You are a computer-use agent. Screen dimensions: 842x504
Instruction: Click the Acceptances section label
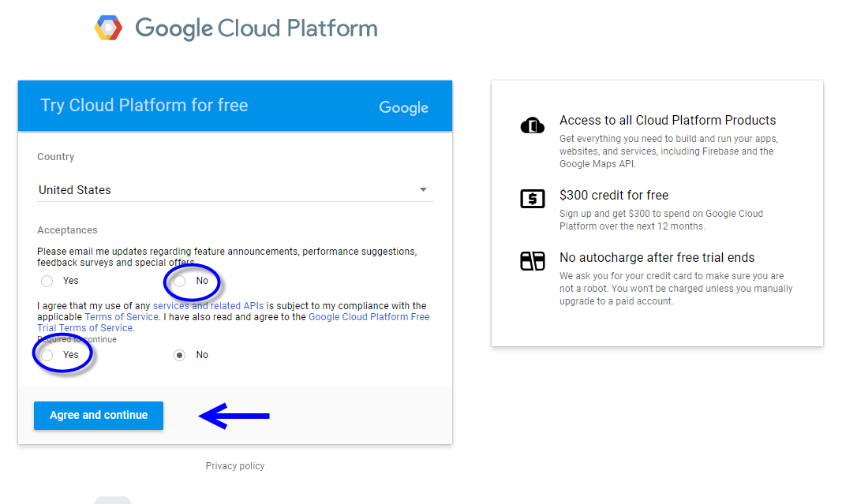pos(67,230)
